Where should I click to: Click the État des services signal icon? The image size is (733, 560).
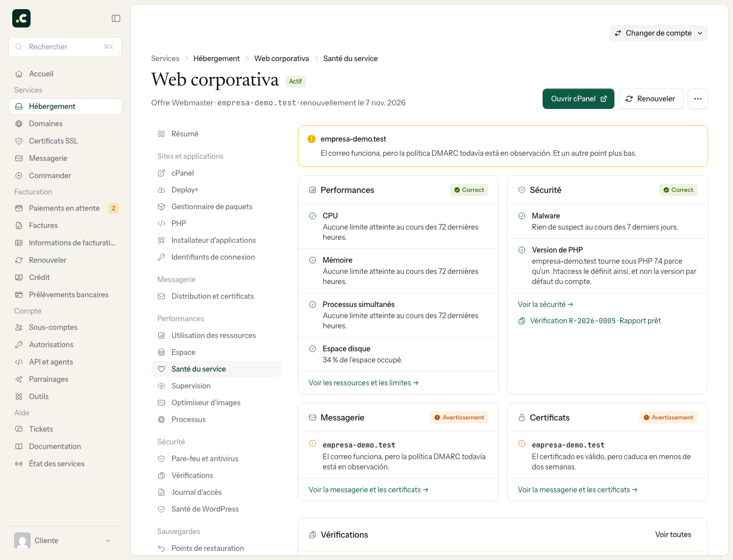point(19,464)
